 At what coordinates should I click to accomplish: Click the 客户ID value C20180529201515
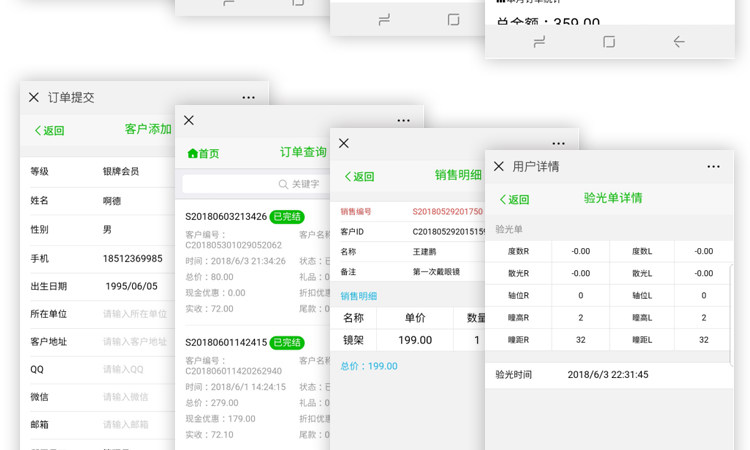[x=449, y=231]
